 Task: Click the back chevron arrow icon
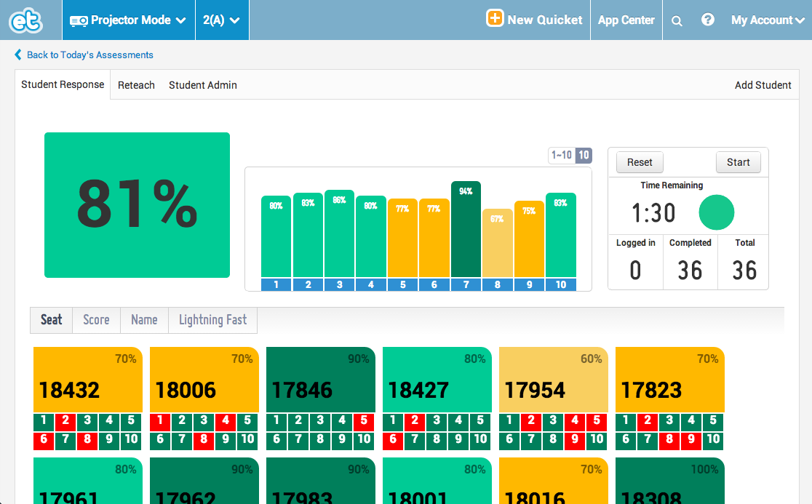(x=18, y=55)
